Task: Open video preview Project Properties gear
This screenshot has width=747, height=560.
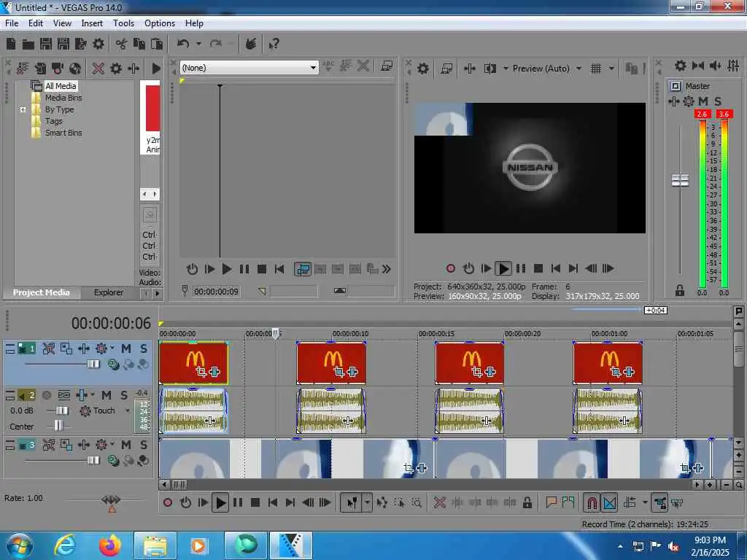Action: [422, 69]
